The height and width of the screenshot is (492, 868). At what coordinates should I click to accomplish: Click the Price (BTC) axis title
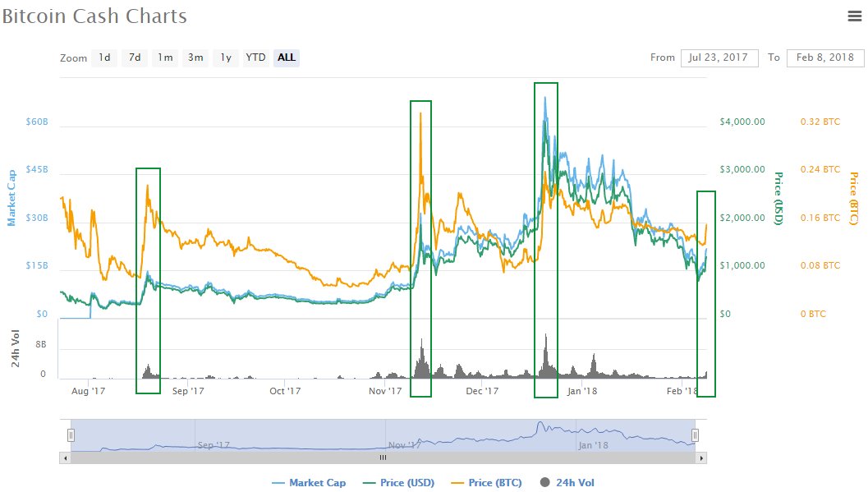[x=854, y=198]
